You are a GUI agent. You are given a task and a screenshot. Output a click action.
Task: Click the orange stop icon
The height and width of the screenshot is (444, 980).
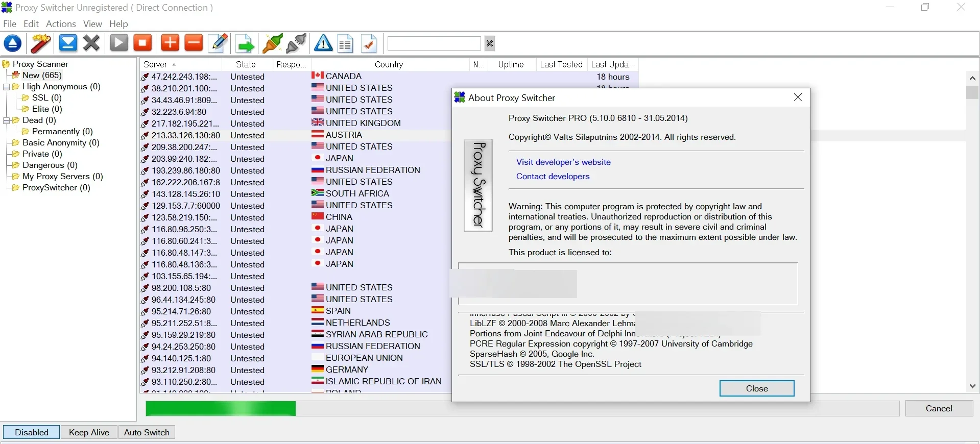142,43
